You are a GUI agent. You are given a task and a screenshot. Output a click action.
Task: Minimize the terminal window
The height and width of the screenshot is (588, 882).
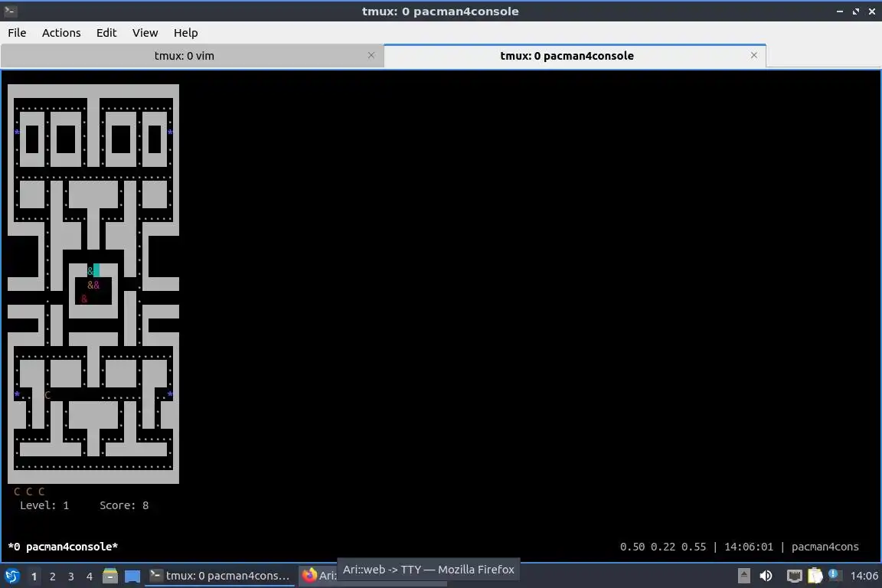click(x=840, y=11)
